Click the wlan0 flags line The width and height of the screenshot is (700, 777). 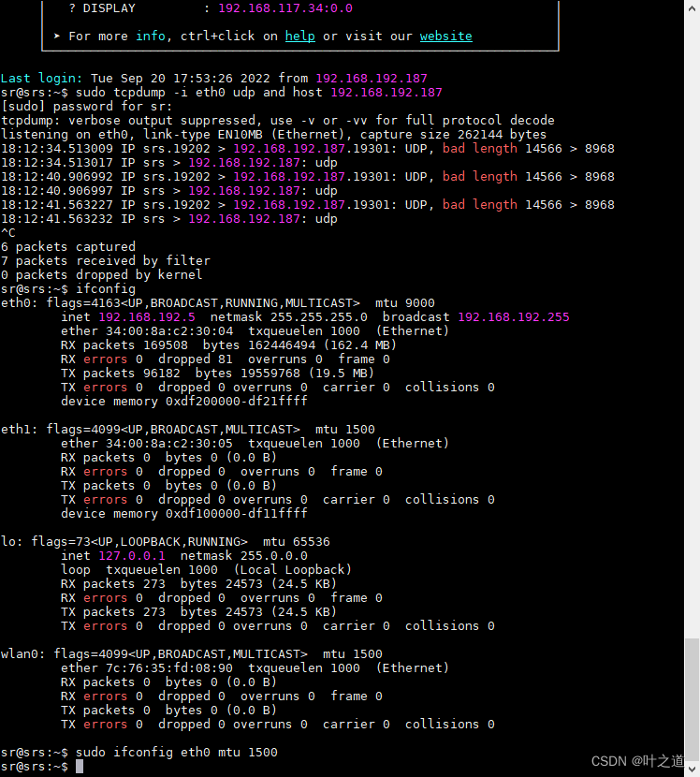click(191, 654)
